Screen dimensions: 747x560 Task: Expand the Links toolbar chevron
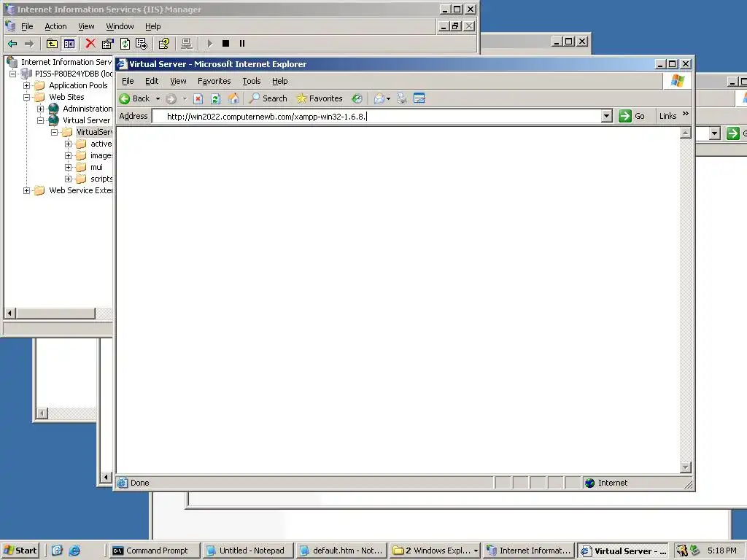(686, 113)
